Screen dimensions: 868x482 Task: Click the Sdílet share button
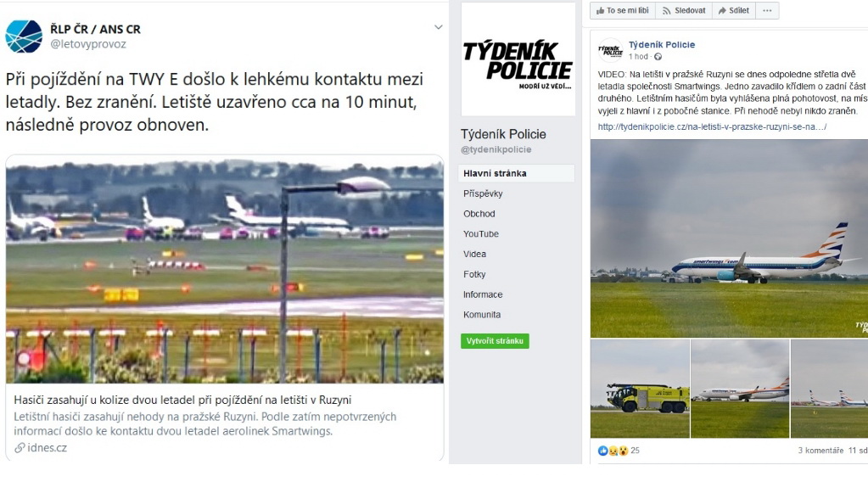[733, 10]
